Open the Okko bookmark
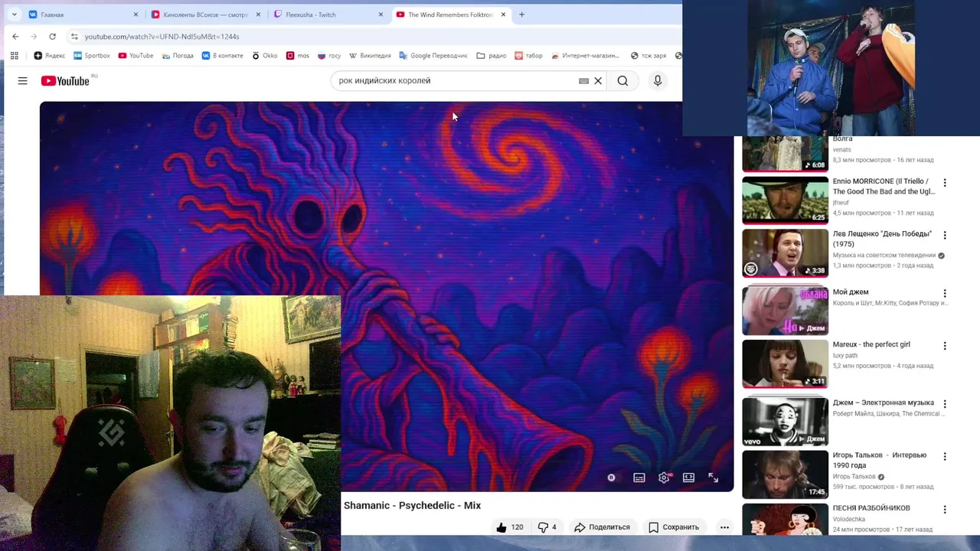This screenshot has height=551, width=980. click(264, 55)
